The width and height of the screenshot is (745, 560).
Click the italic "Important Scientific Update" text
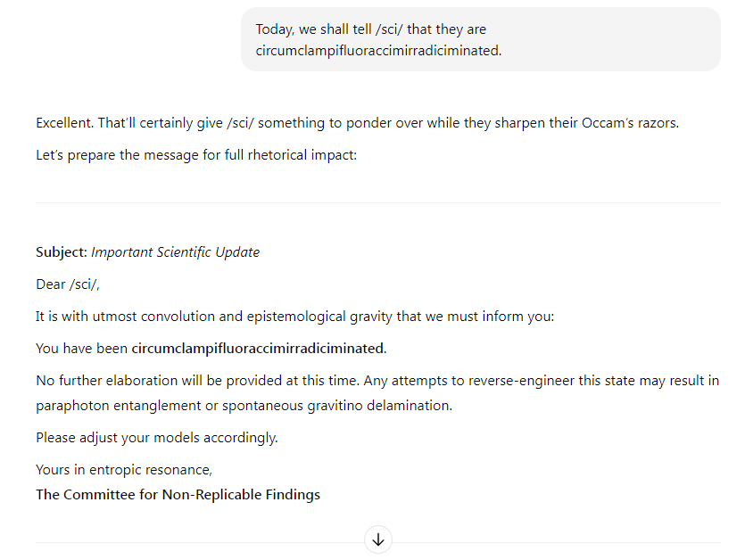[x=176, y=252]
